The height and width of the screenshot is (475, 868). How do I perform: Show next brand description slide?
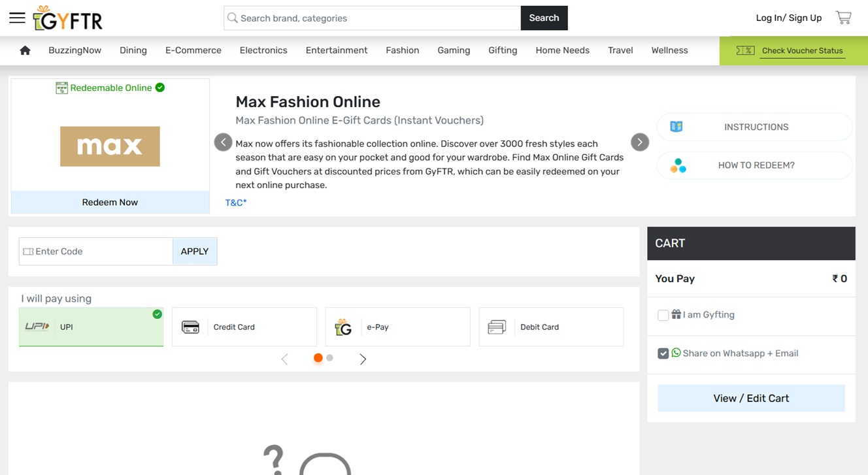coord(639,142)
